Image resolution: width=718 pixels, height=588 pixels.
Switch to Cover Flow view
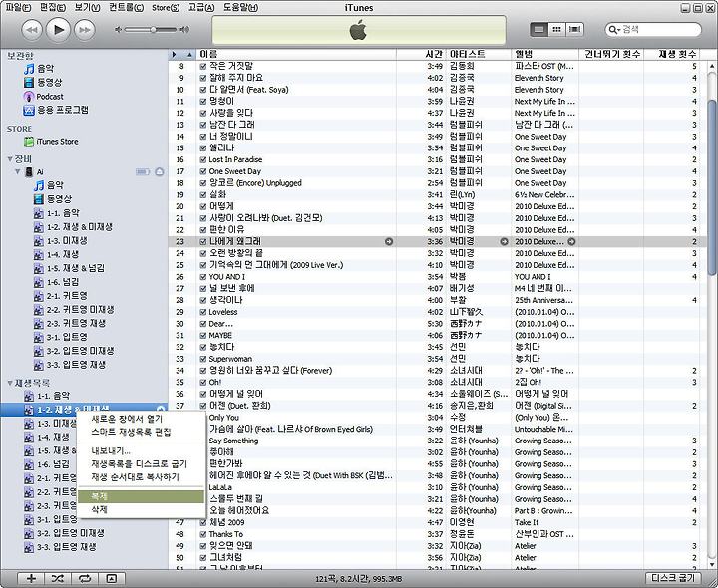(x=574, y=29)
